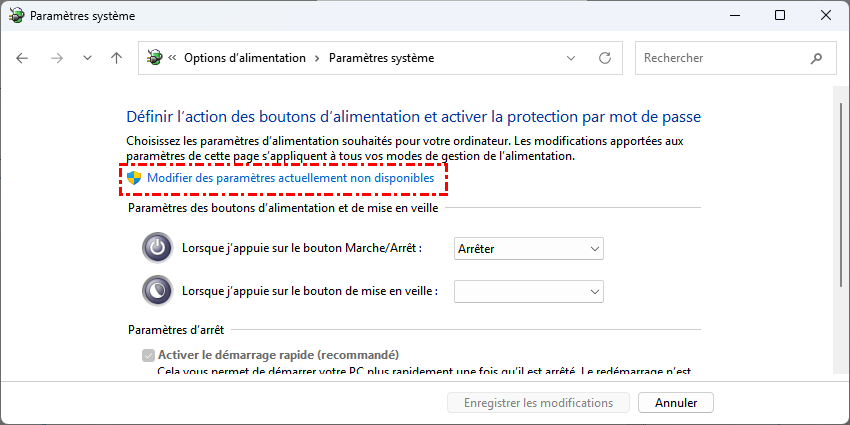Toggle Activer le démarrage rapide checkbox
This screenshot has height=425, width=850.
149,355
